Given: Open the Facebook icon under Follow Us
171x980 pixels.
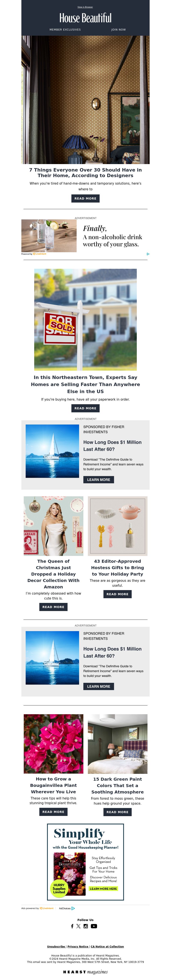Looking at the screenshot, I should tap(72, 926).
